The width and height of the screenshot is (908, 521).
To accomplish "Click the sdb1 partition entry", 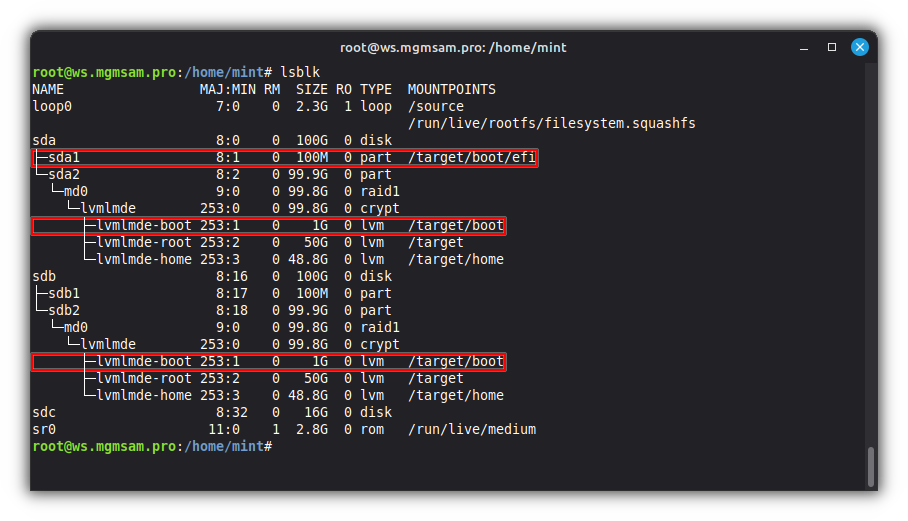I will click(x=63, y=293).
